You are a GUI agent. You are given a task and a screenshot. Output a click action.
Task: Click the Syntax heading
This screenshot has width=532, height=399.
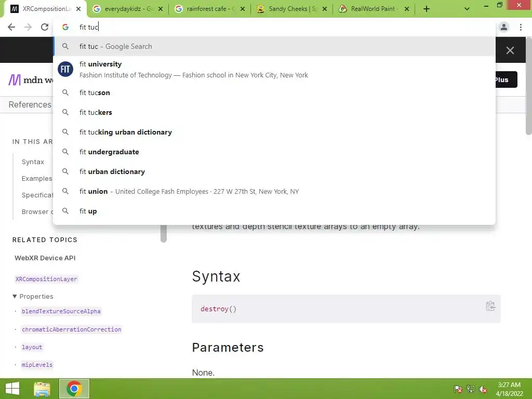(216, 276)
